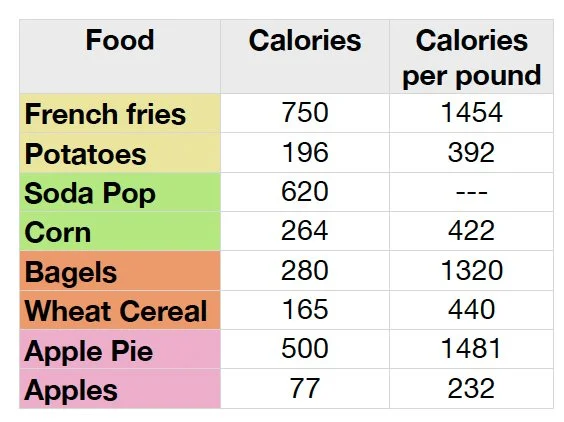Select the 1320 value for Bagels
Viewport: 564px width, 422px height.
point(471,271)
